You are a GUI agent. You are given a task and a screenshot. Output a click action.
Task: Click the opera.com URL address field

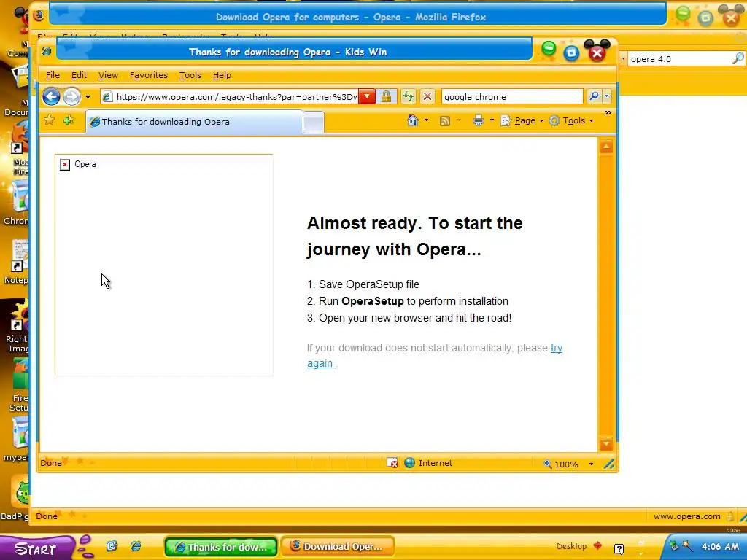coord(230,97)
